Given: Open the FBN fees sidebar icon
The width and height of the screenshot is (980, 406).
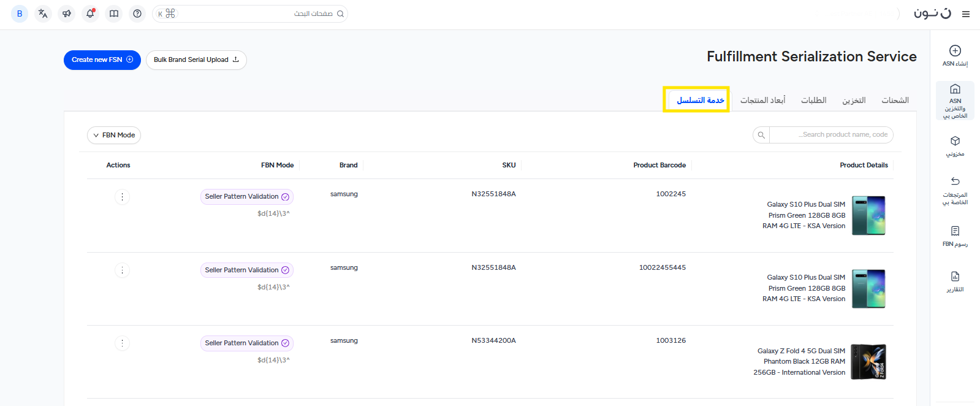Looking at the screenshot, I should pyautogui.click(x=955, y=231).
